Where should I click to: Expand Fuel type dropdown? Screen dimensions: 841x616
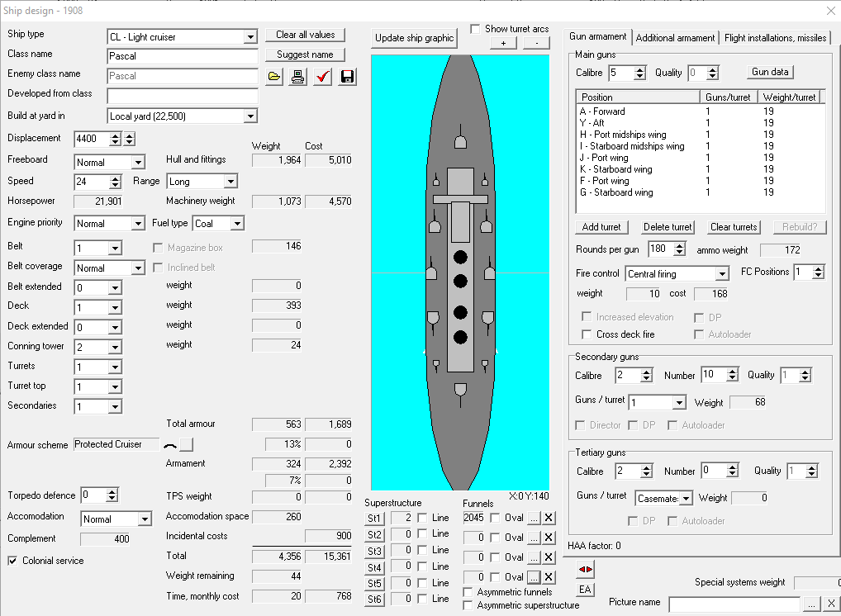click(x=238, y=224)
